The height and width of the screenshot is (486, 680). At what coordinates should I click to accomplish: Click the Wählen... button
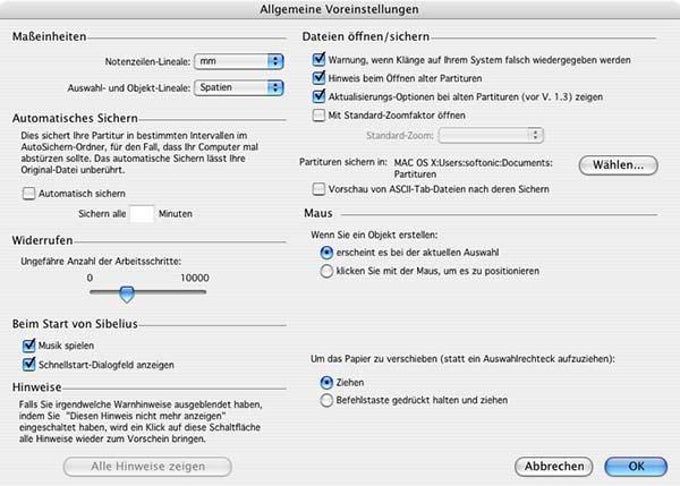tap(618, 165)
